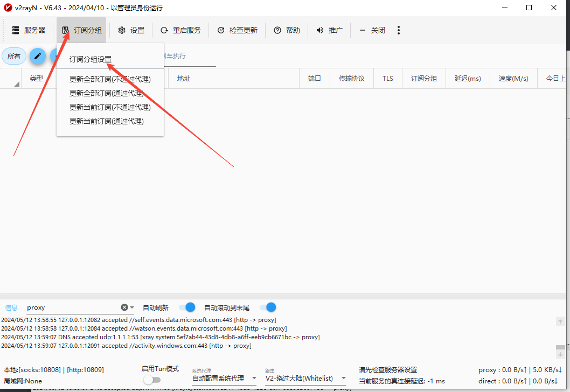
Task: Click the 设置 gear icon
Action: (122, 30)
